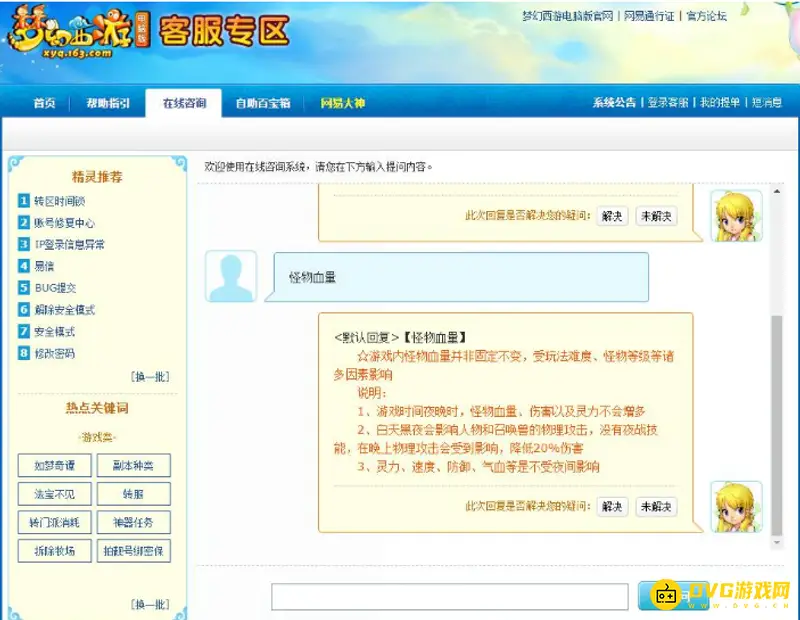Click the 梦幻西游 game logo
This screenshot has width=800, height=620.
(79, 33)
